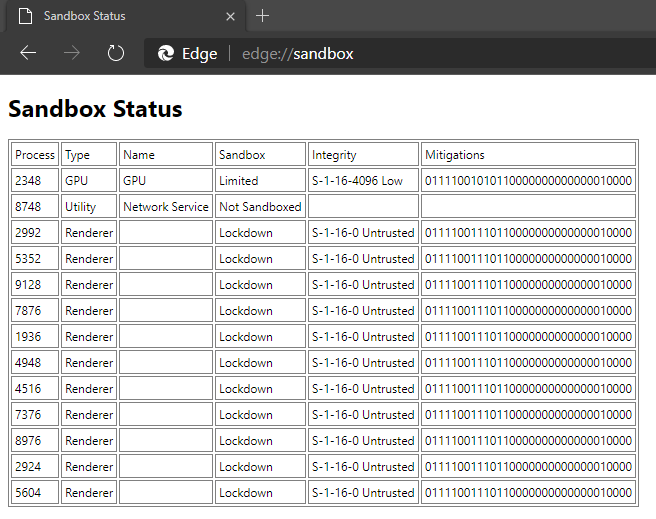Click the Sandbox Status page heading
656x519 pixels.
click(95, 109)
